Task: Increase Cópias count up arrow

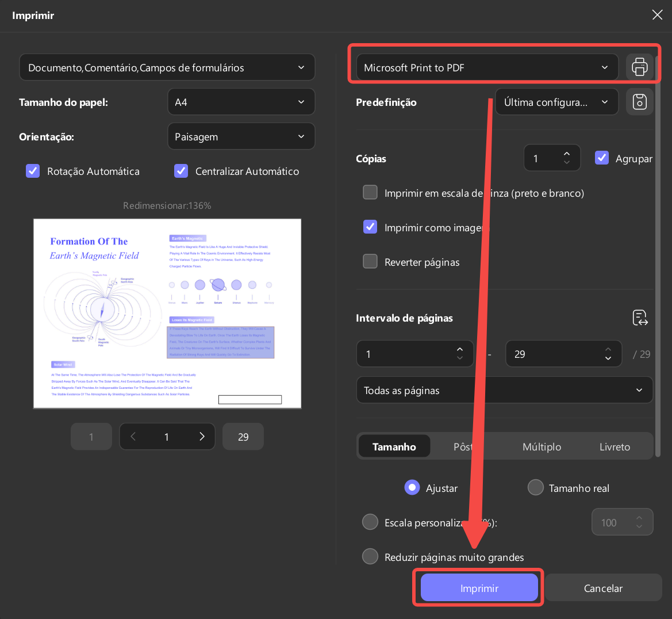Action: (567, 154)
